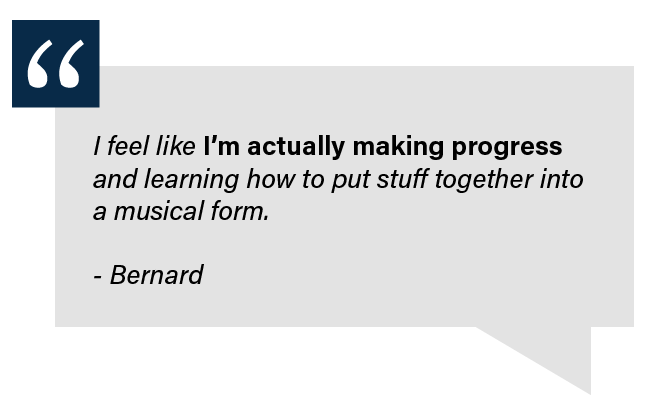Click the bold word "progress"
This screenshot has height=420, width=647.
507,148
